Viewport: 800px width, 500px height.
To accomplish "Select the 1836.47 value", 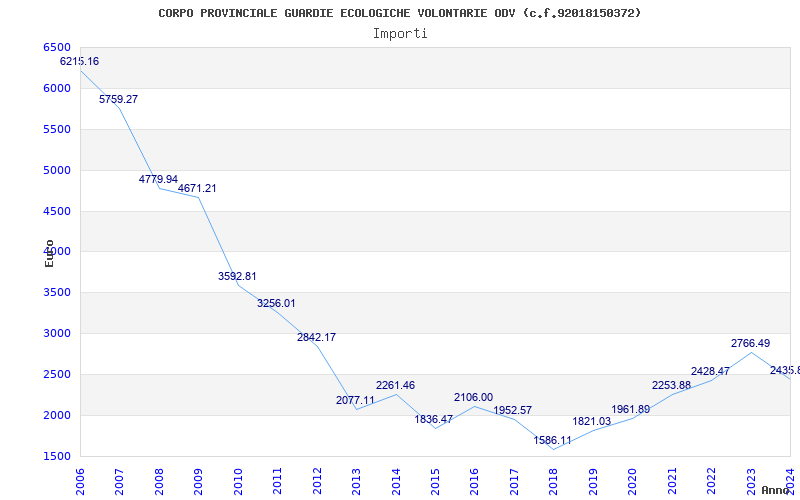I will pyautogui.click(x=434, y=419).
